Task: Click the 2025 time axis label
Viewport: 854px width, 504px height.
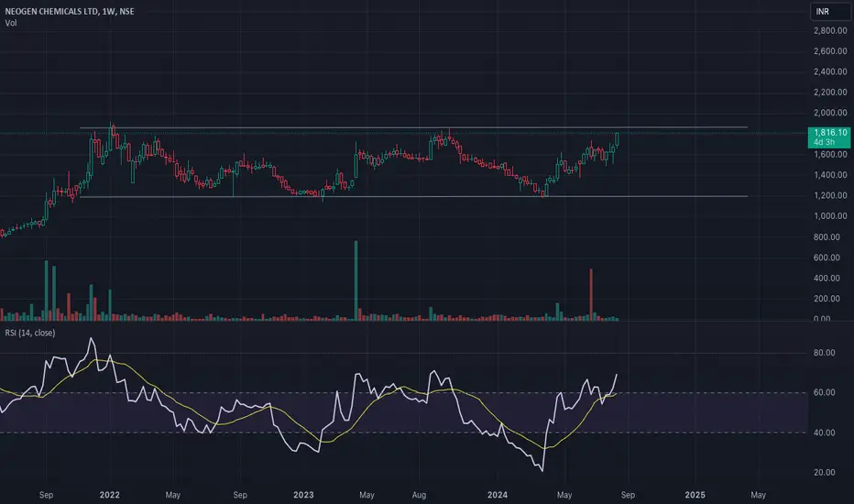Action: coord(695,495)
